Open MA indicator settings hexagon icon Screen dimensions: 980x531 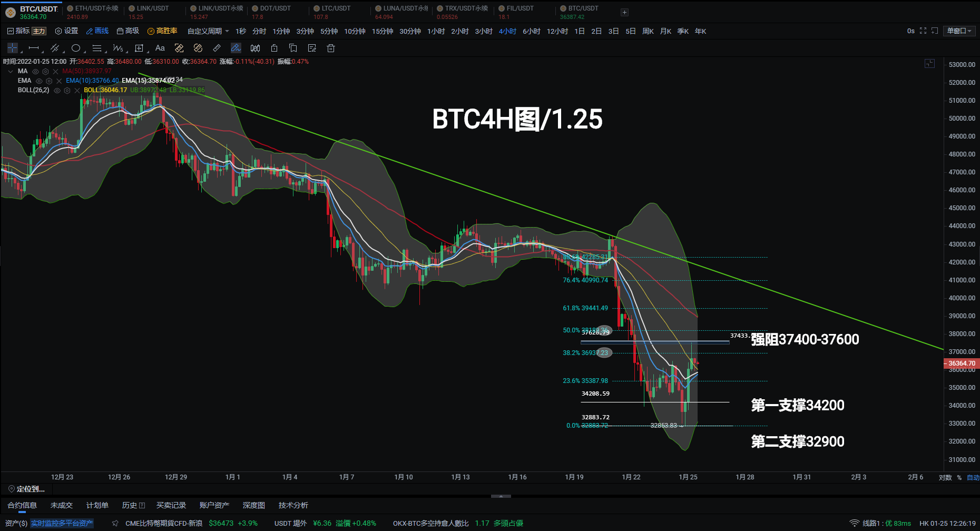click(x=46, y=72)
